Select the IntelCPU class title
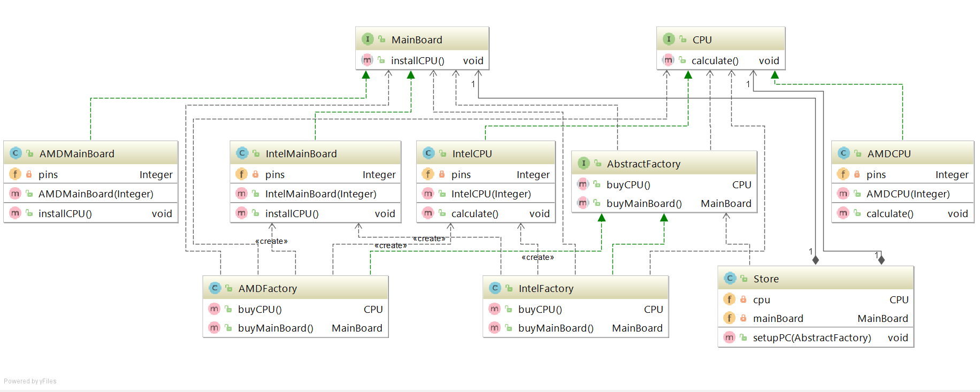980x392 pixels. tap(472, 154)
